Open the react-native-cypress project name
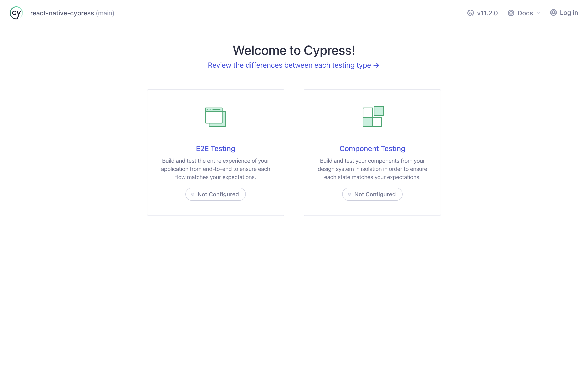This screenshot has width=588, height=368. coord(62,13)
